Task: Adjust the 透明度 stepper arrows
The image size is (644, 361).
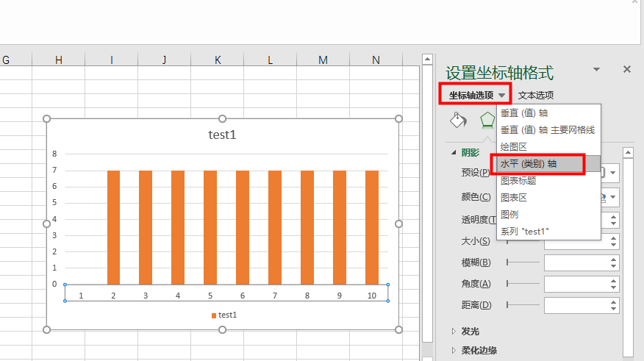Action: [613, 220]
